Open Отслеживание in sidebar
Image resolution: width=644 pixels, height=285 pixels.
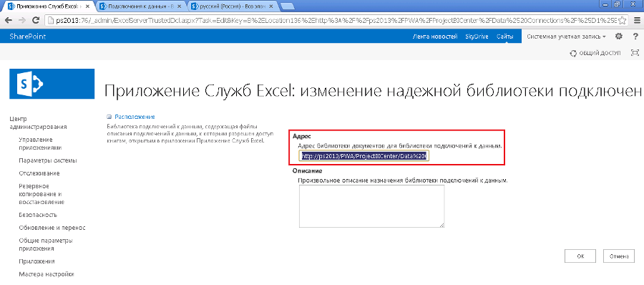click(39, 173)
